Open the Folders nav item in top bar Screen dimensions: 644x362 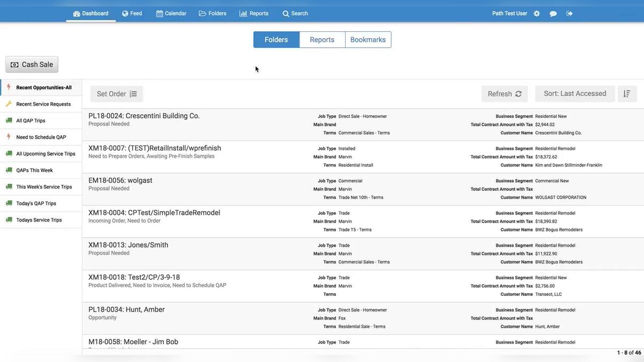pos(213,13)
